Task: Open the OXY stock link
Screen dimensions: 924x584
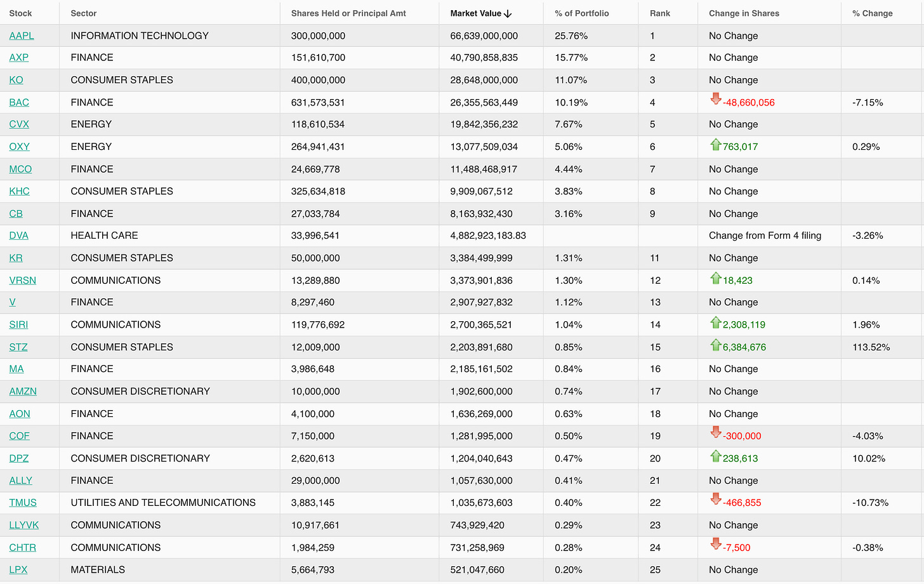Action: pos(20,147)
